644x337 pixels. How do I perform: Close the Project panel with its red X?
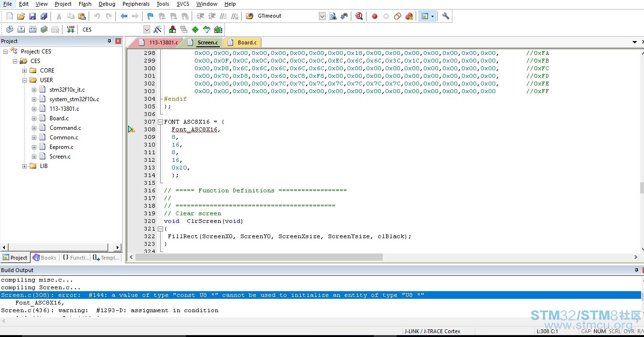click(x=118, y=41)
